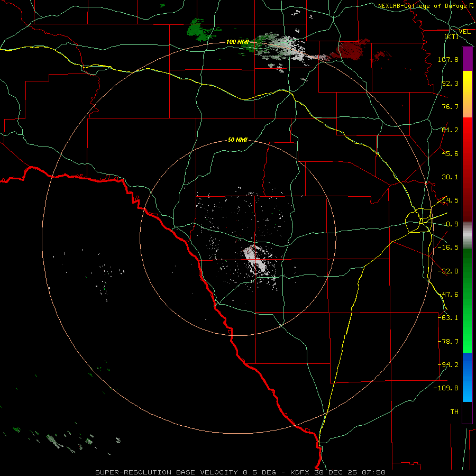Click the 61.2 value on the velocity scale
This screenshot has width=476, height=476.
pyautogui.click(x=450, y=130)
